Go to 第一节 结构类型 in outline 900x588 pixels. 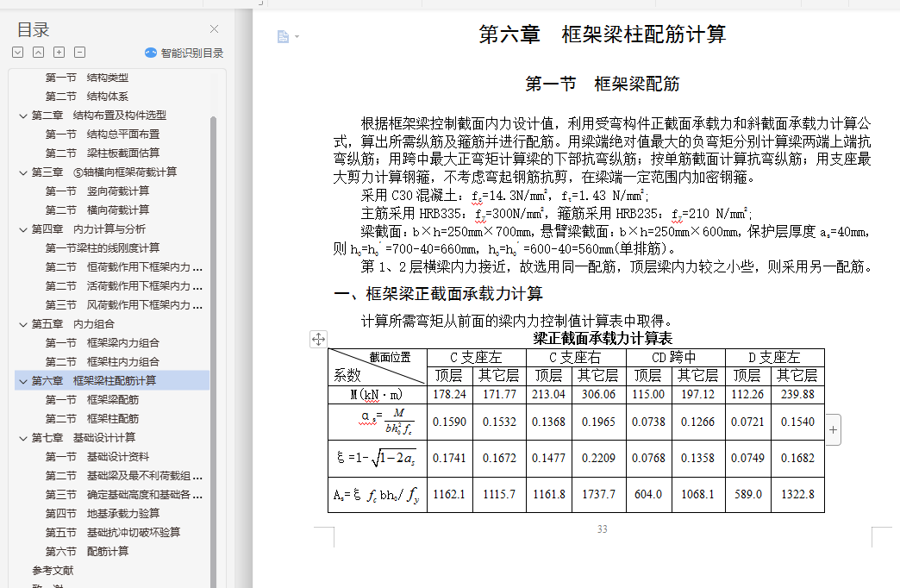87,78
